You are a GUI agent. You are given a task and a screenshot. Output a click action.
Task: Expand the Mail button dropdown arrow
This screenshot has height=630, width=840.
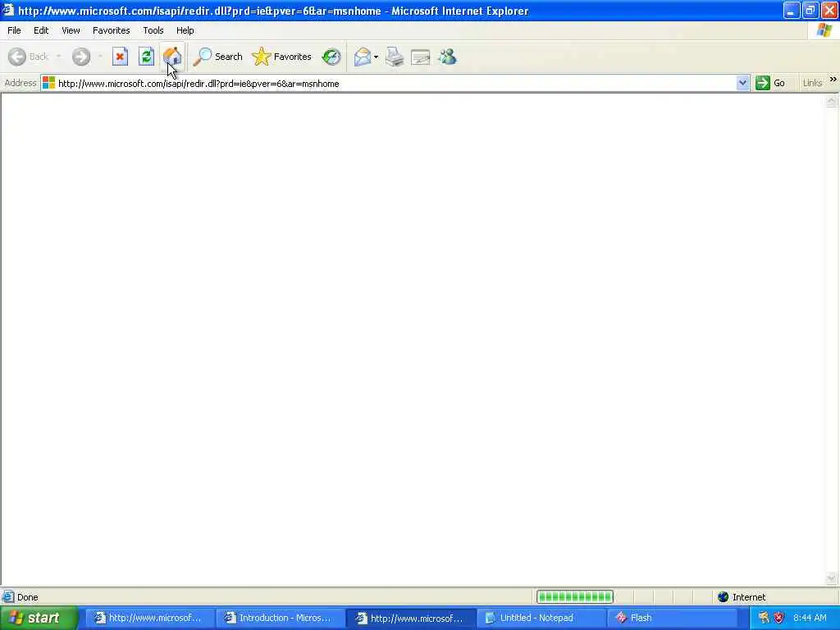[x=376, y=57]
